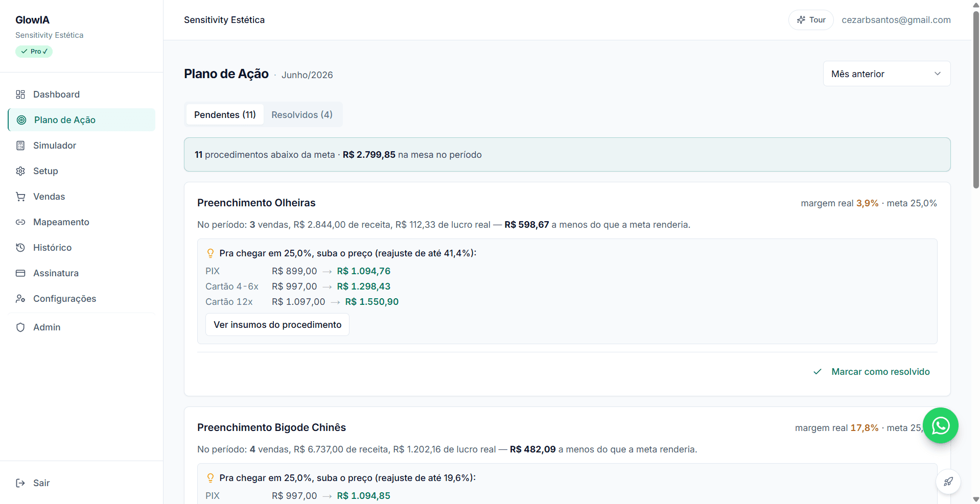Open the Admin shield icon
This screenshot has height=504, width=980.
(x=20, y=327)
